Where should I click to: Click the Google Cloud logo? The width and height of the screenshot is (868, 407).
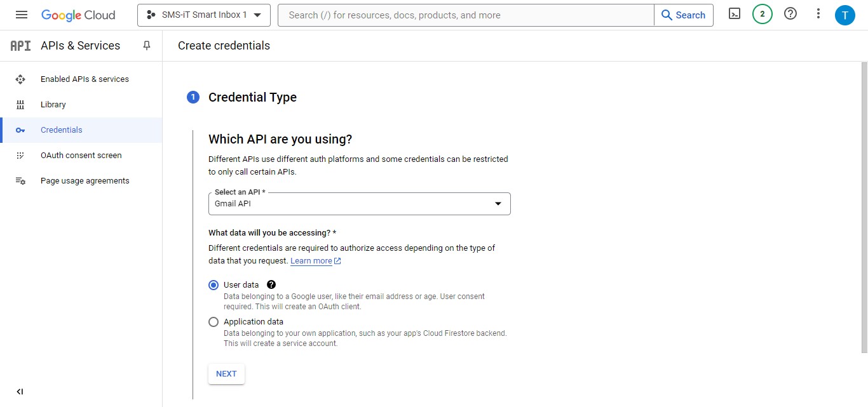click(78, 14)
